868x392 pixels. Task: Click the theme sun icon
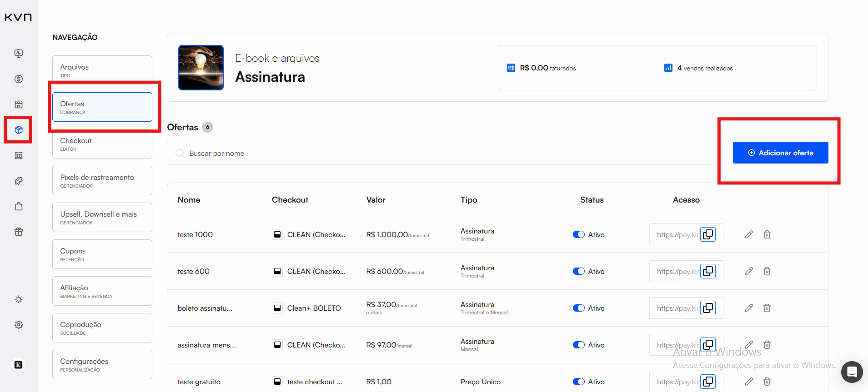tap(19, 299)
